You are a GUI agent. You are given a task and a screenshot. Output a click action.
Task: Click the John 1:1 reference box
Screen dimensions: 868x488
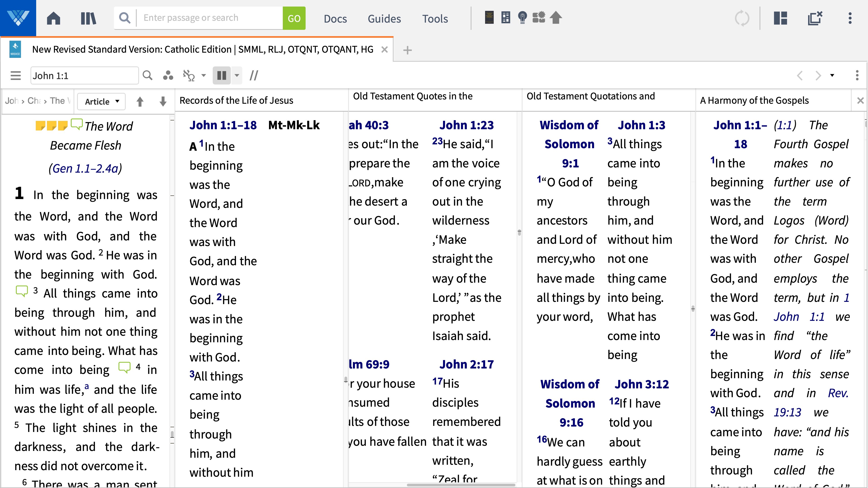point(84,75)
